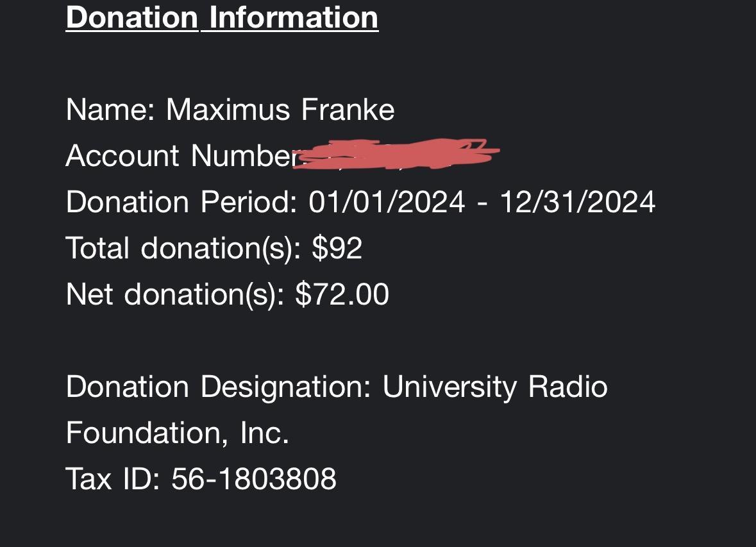
Task: Click the underlined Donation Information heading
Action: [222, 17]
